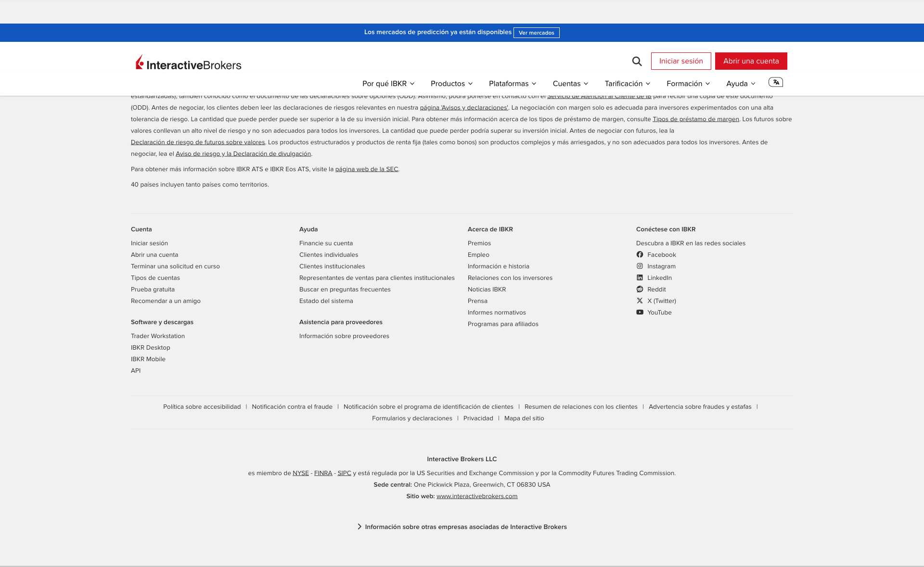Open the Privacidad link

478,418
